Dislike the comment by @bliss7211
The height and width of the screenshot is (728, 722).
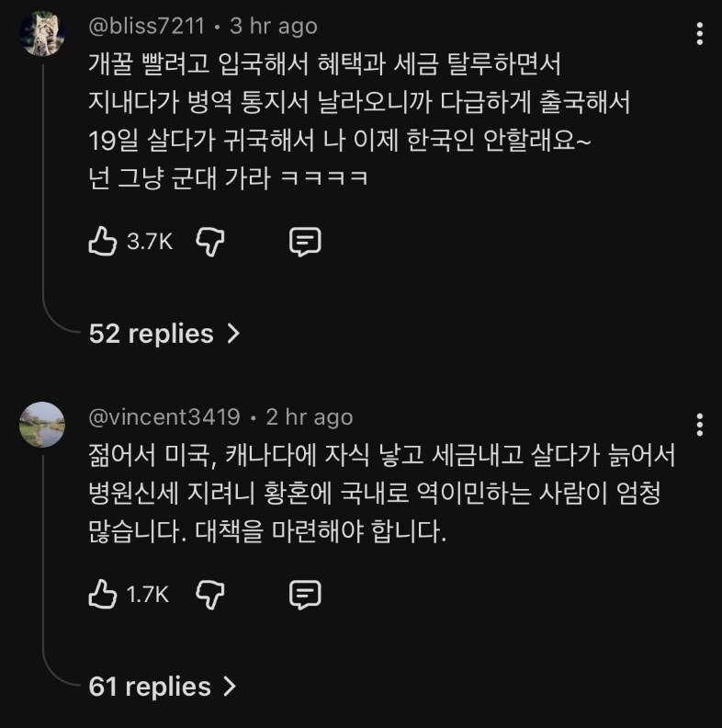click(210, 242)
